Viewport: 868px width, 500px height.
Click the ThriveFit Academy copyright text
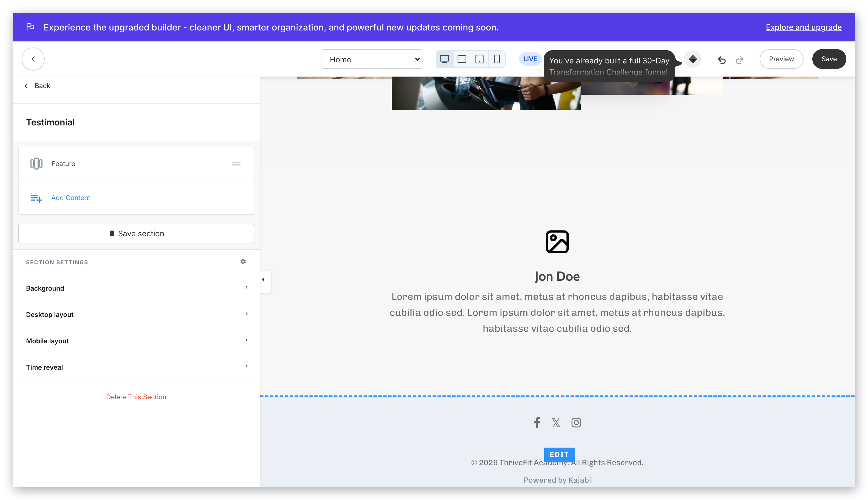557,463
